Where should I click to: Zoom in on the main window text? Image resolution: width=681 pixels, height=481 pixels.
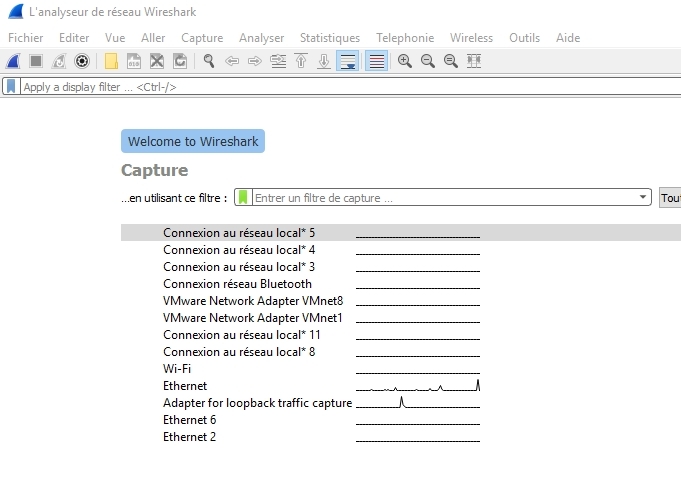(x=405, y=61)
